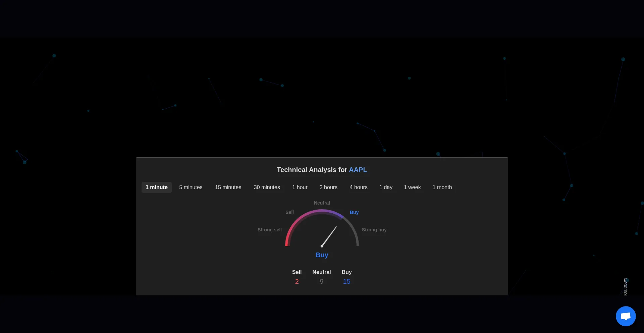Show the 1 week technical analysis
Screen dimensions: 644x333
(x=412, y=187)
